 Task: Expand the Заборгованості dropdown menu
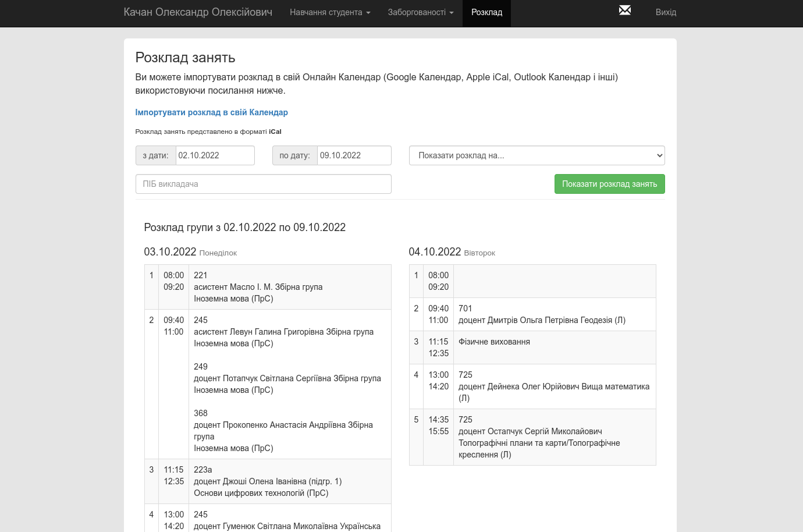pos(420,12)
